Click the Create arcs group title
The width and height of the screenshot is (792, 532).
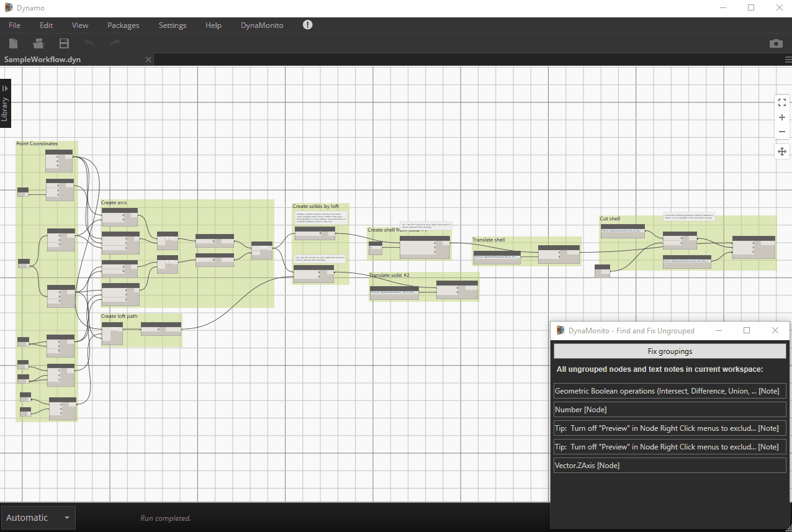coord(114,202)
